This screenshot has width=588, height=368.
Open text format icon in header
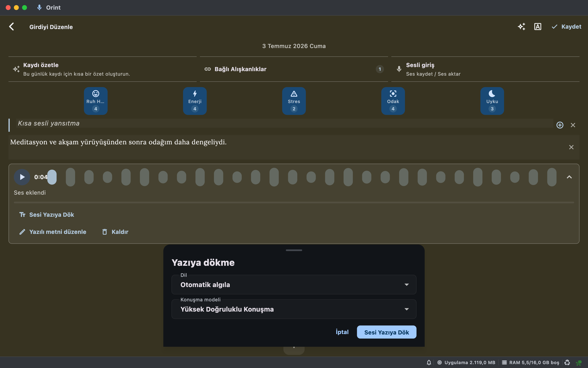click(x=537, y=27)
